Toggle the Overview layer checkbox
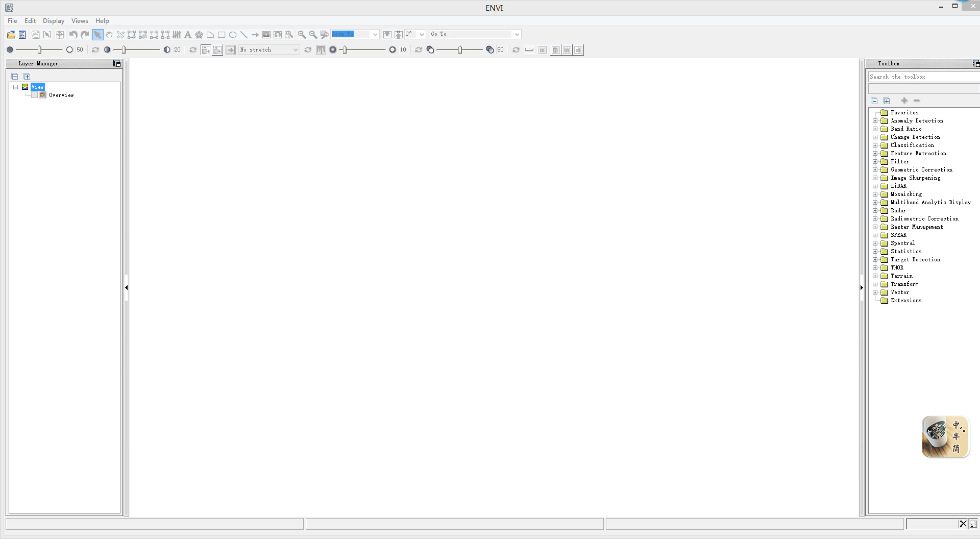 pyautogui.click(x=34, y=95)
